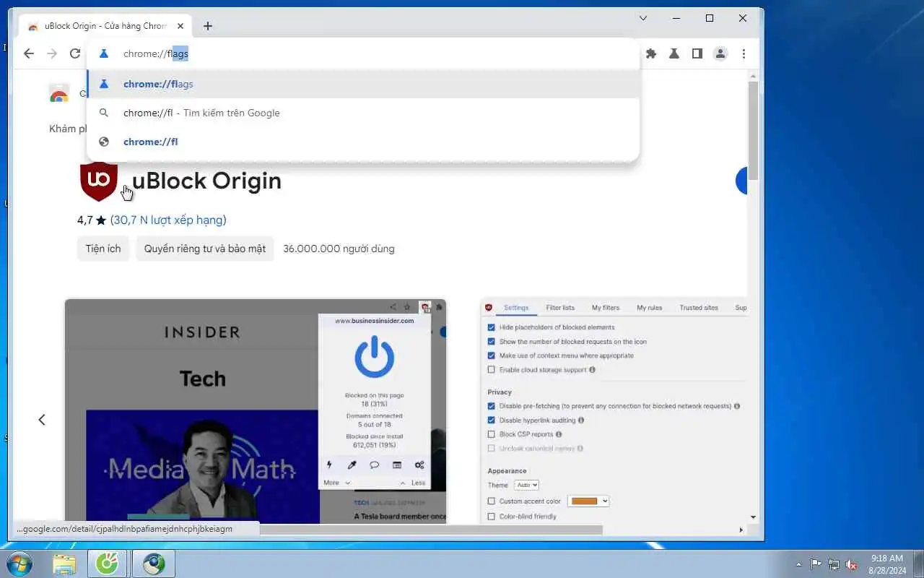
Task: Go back using the browser back arrow
Action: point(29,53)
